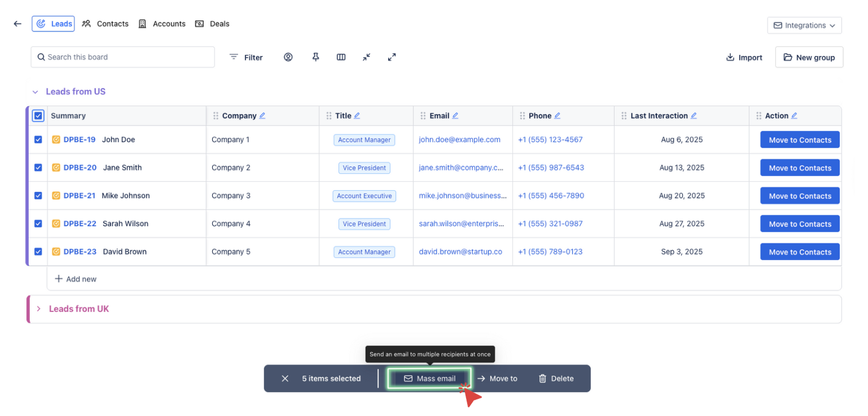Uncheck the select-all header checkbox
Screen dimensions: 868x416
(38, 116)
